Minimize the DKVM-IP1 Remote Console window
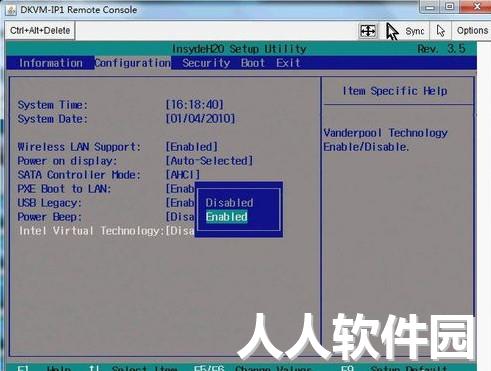The width and height of the screenshot is (491, 371). point(430,7)
